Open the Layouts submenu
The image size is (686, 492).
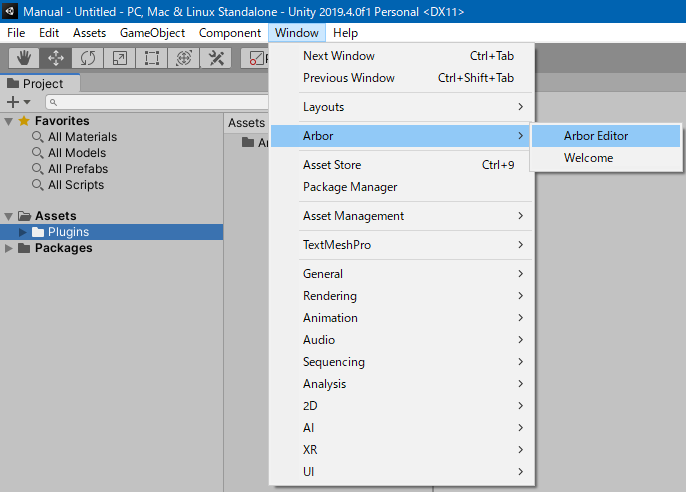[x=402, y=107]
